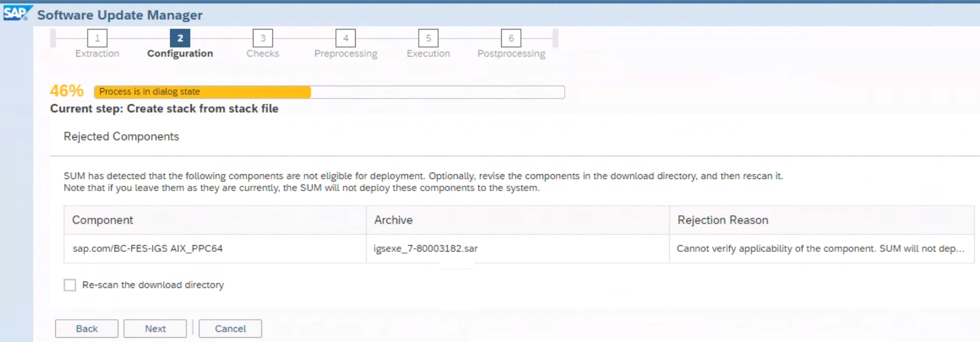
Task: Click the SAP logo icon
Action: (x=17, y=13)
